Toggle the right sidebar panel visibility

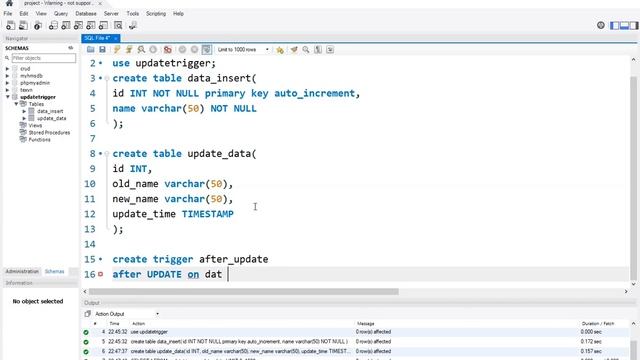point(634,25)
